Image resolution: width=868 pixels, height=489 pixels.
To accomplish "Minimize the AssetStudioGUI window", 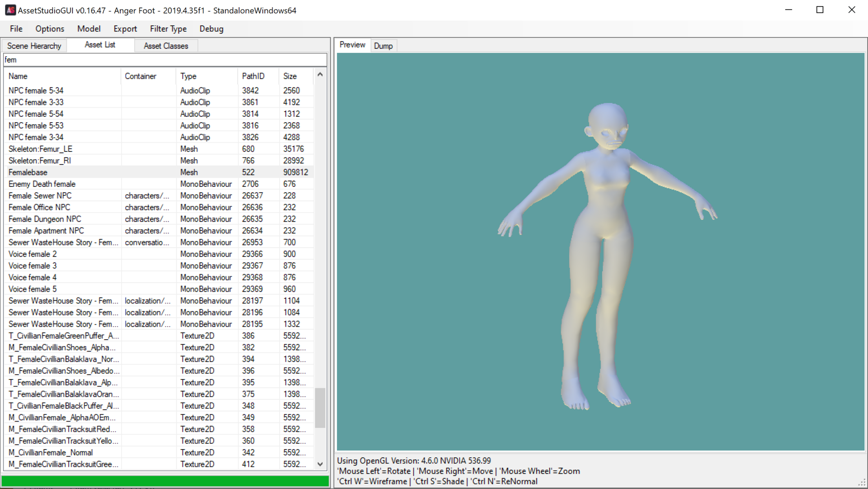I will tap(789, 10).
